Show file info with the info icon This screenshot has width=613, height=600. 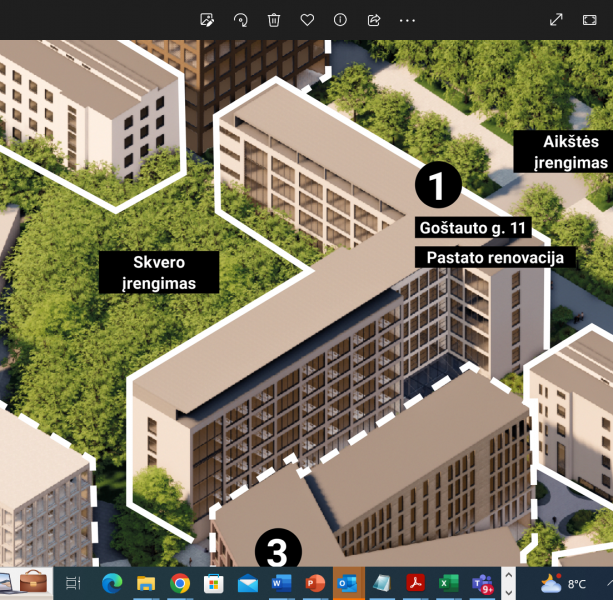pos(340,20)
